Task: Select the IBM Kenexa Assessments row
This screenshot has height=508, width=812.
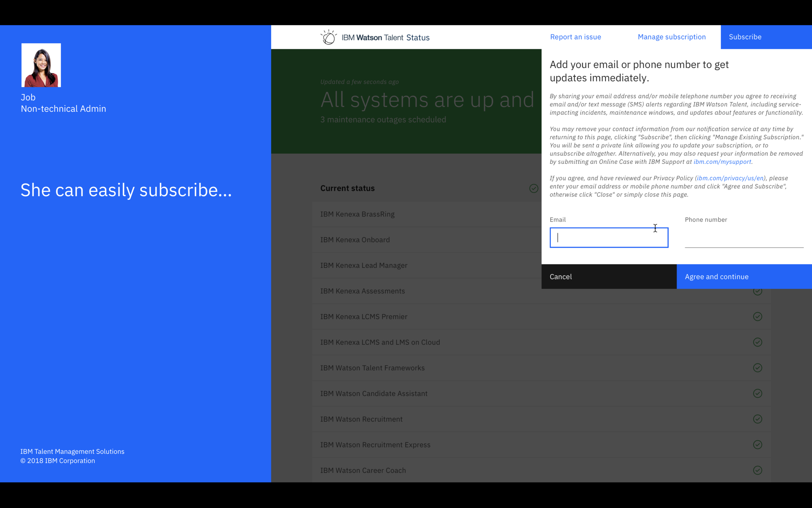Action: tap(541, 291)
